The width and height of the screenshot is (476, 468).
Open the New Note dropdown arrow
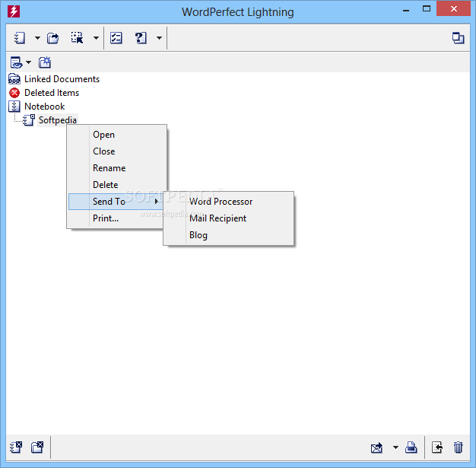[37, 38]
